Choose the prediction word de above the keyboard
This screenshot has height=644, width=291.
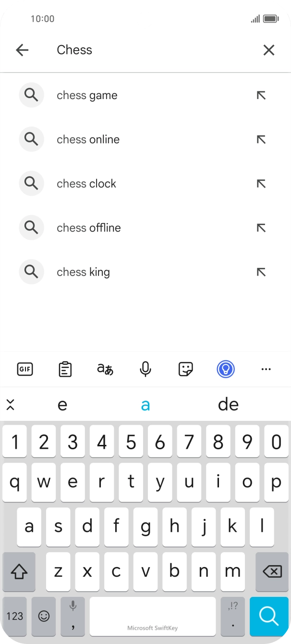tap(228, 404)
